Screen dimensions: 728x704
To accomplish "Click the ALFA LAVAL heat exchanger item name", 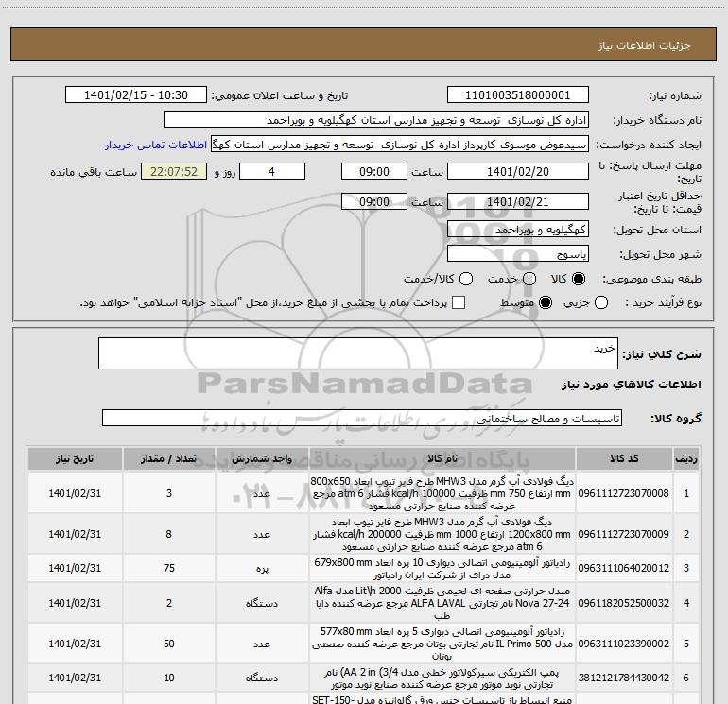I will [x=442, y=603].
